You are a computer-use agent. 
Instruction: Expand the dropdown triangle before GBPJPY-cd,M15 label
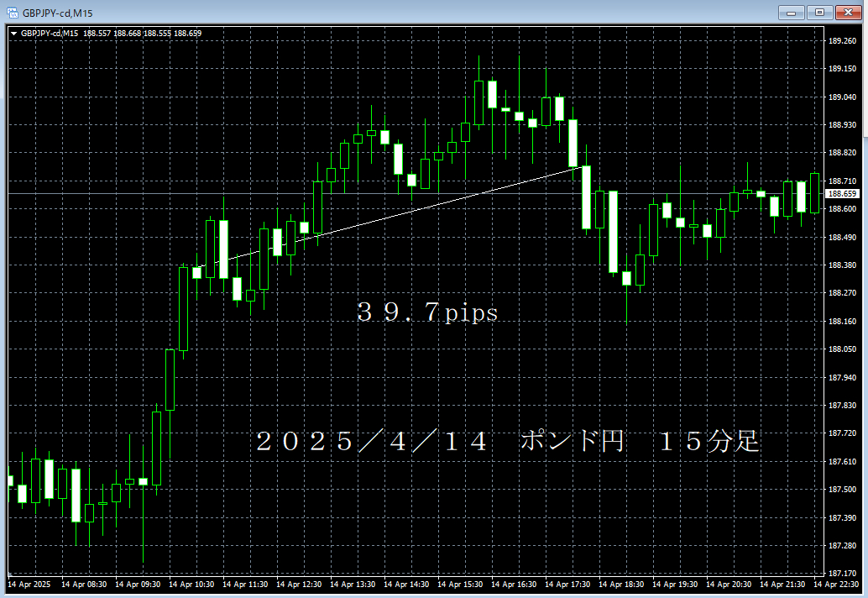coord(13,34)
